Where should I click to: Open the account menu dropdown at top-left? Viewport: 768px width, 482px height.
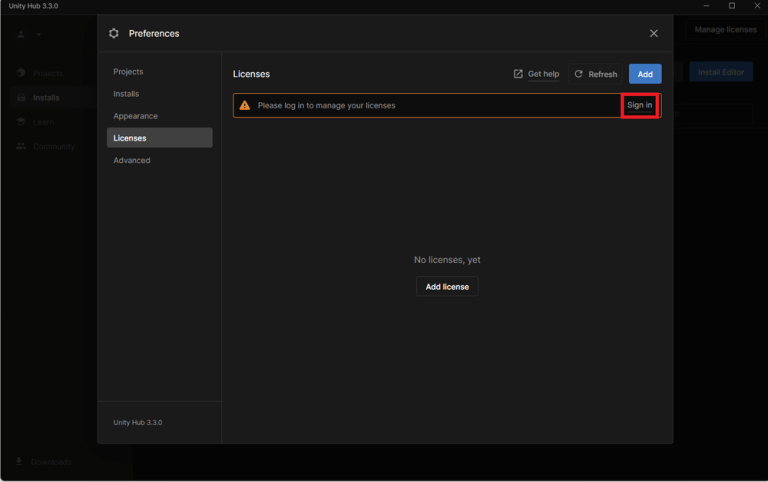point(29,34)
